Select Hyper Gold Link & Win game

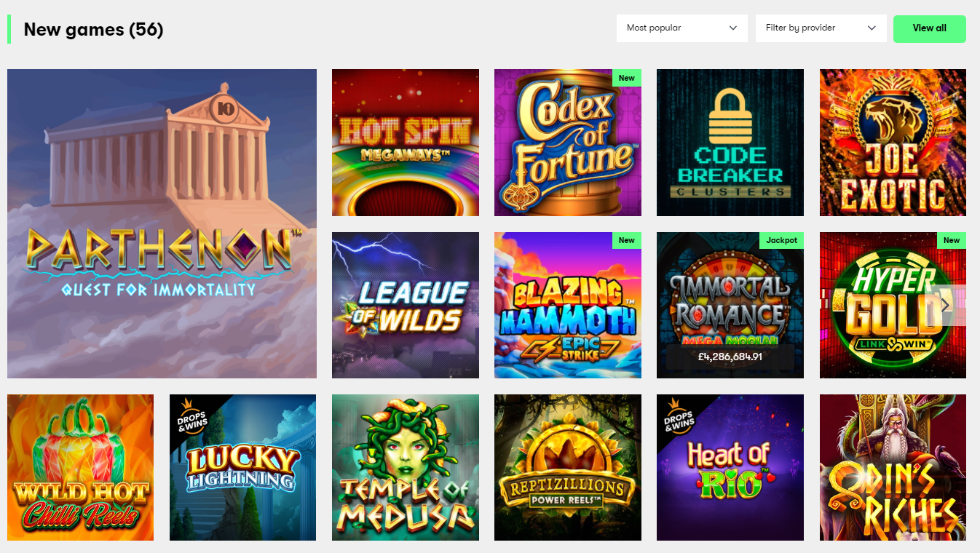point(893,305)
